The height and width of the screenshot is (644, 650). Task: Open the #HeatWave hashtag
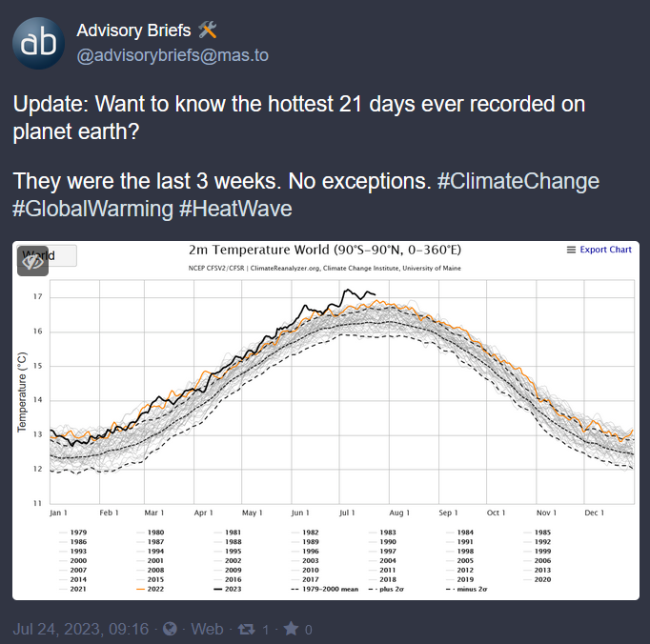click(235, 209)
